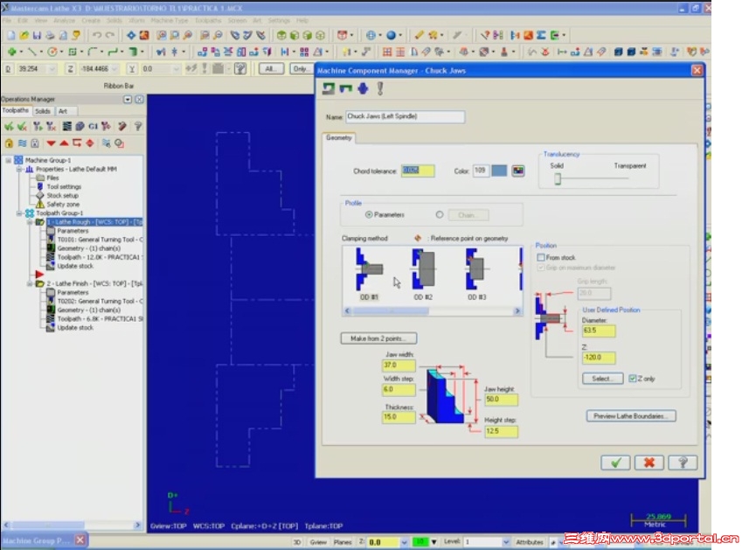The image size is (756, 550).
Task: Cancel dialog with red X button
Action: pyautogui.click(x=649, y=463)
